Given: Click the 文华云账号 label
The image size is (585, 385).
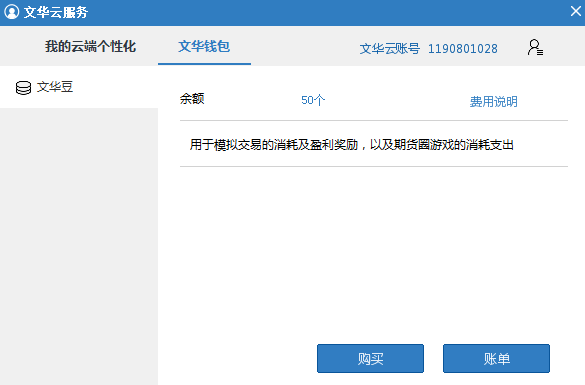Looking at the screenshot, I should (390, 48).
